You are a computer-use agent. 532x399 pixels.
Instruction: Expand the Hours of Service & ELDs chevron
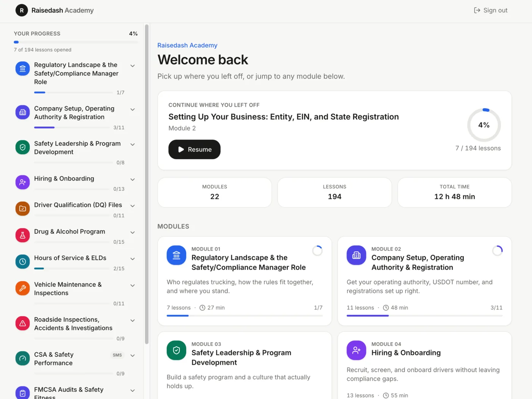coord(133,259)
